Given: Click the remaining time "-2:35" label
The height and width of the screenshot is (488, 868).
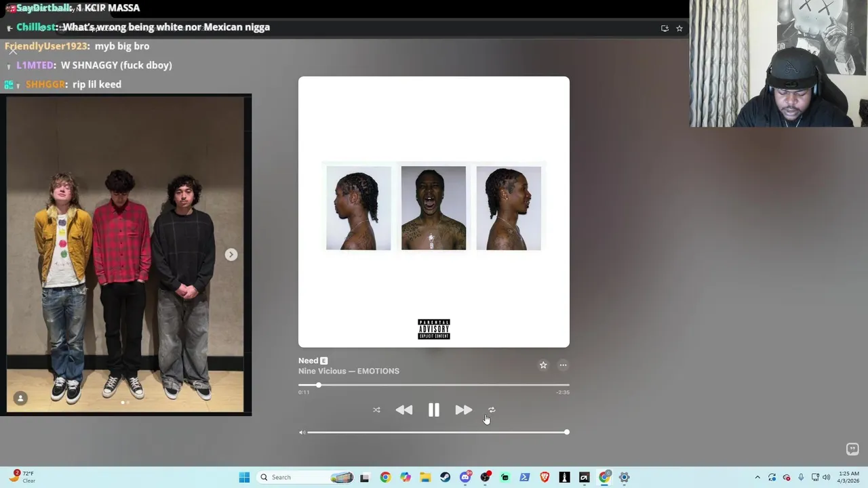Looking at the screenshot, I should 563,392.
